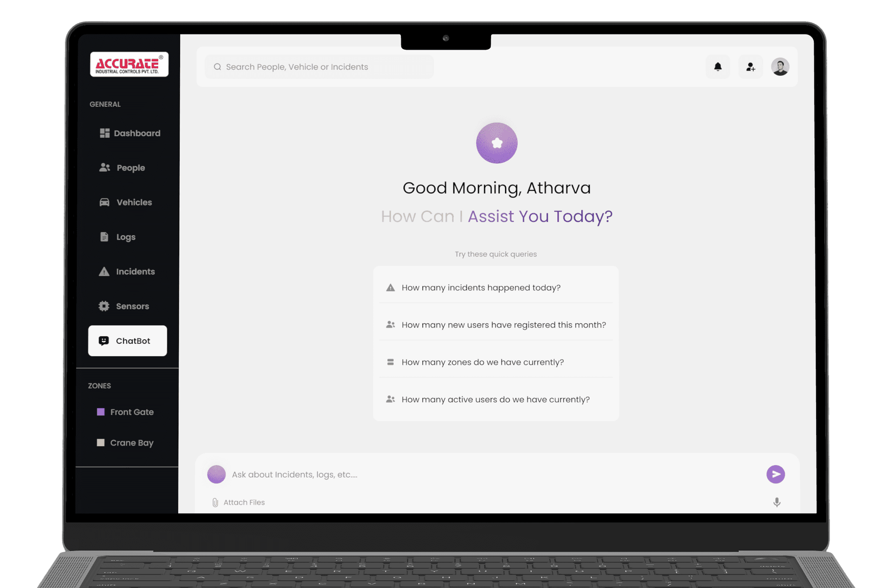893x588 pixels.
Task: Click the 'Try these quick queries' label
Action: [496, 254]
